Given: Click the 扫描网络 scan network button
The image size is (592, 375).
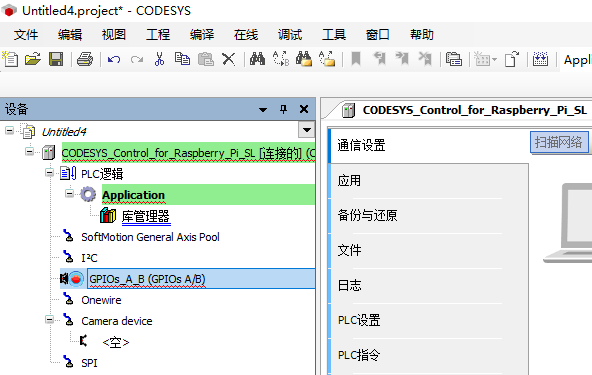Looking at the screenshot, I should 559,142.
